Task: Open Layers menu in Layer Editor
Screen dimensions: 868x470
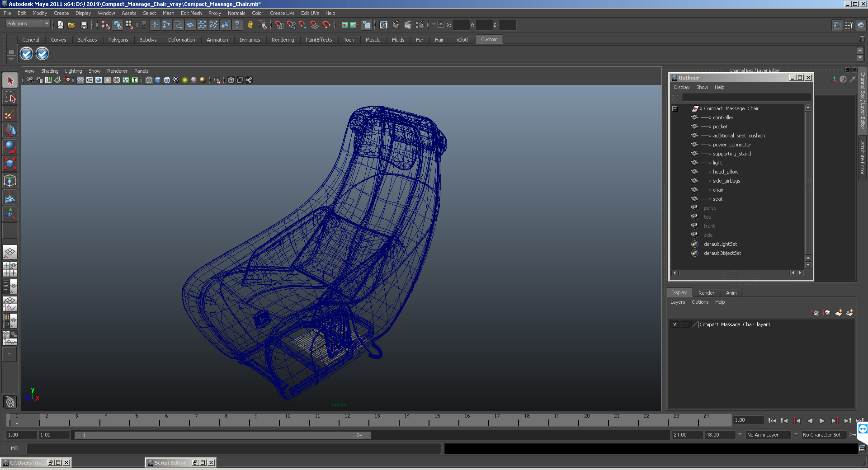Action: tap(677, 302)
